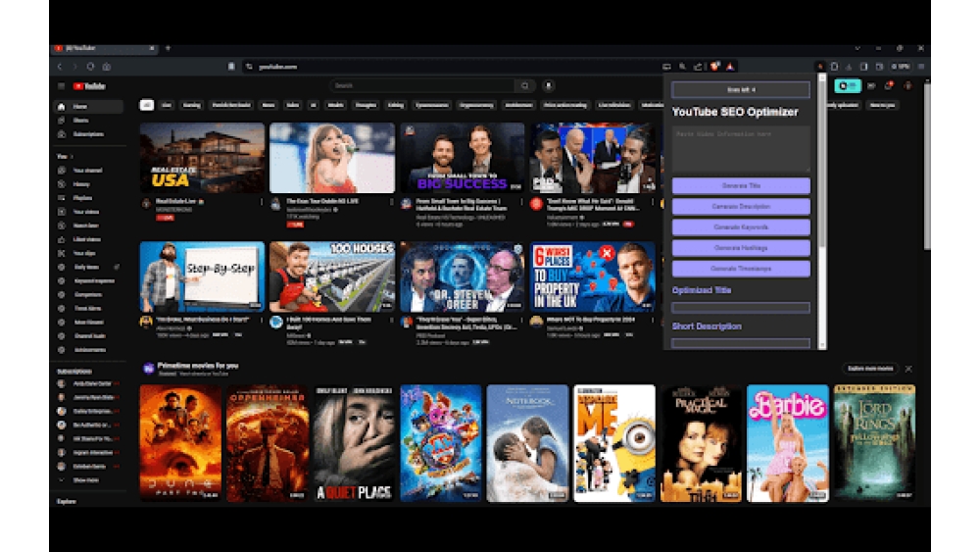Click the bookmark icon in address bar
The height and width of the screenshot is (552, 980).
[x=231, y=67]
